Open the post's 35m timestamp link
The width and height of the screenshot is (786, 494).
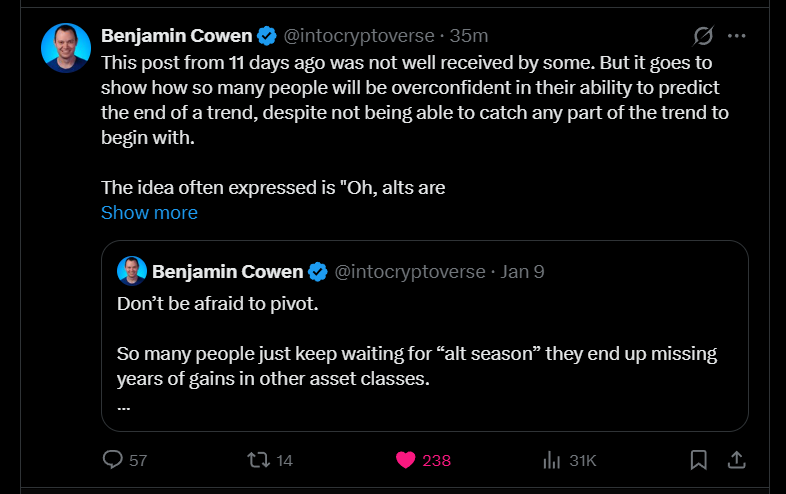tap(469, 36)
